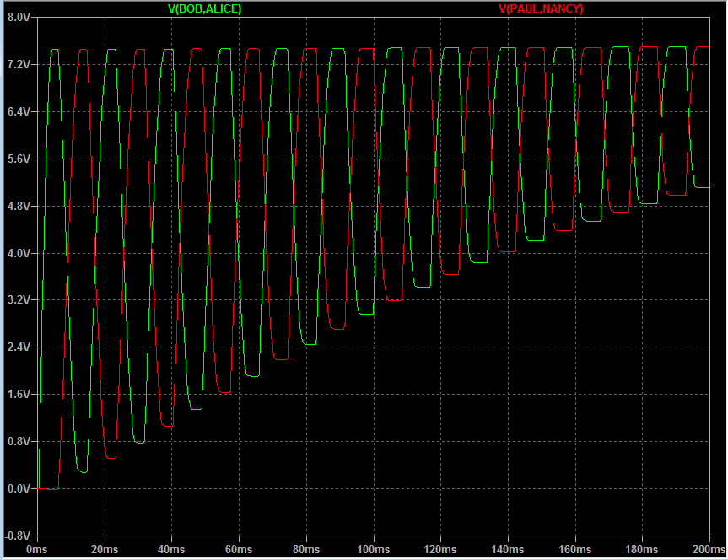Screen dimensions: 728x560
Task: Click the 80ms time axis label
Action: click(306, 550)
